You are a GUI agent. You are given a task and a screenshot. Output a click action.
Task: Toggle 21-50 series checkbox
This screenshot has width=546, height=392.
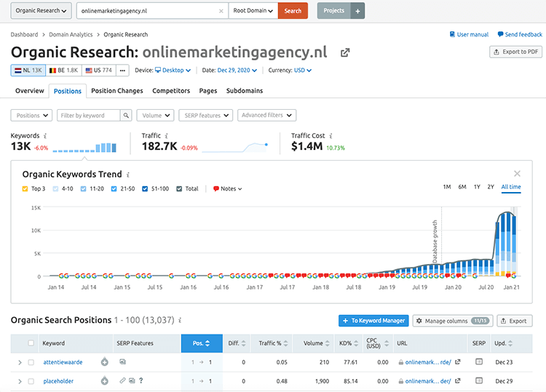click(114, 189)
